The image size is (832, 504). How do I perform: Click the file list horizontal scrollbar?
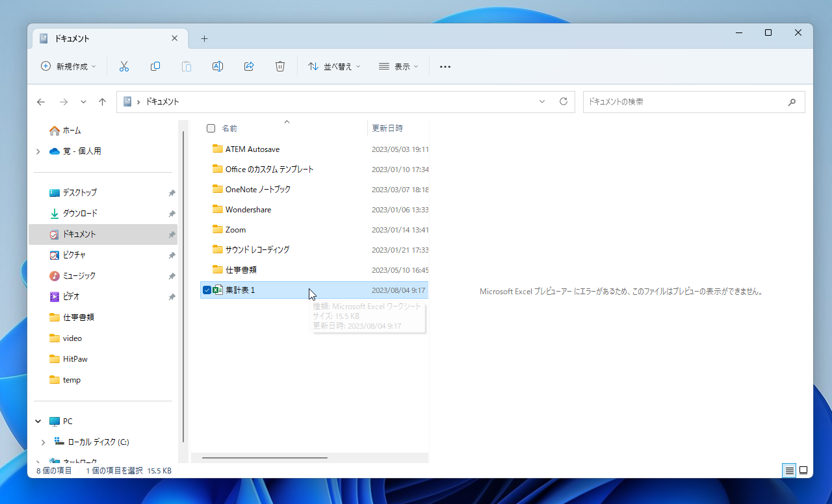click(265, 457)
